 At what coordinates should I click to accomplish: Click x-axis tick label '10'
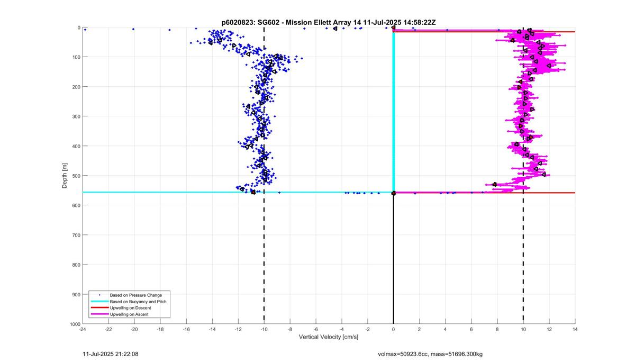[x=523, y=329]
